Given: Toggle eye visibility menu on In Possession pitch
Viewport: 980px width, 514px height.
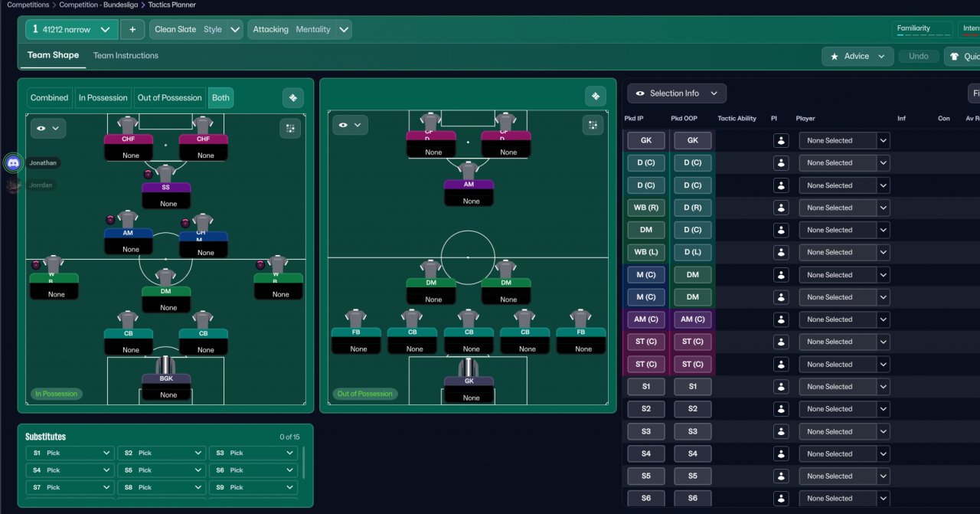Looking at the screenshot, I should click(48, 128).
